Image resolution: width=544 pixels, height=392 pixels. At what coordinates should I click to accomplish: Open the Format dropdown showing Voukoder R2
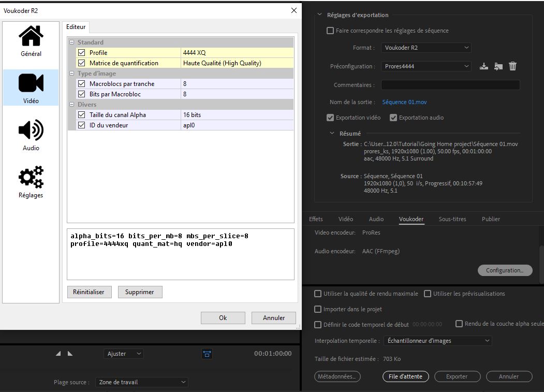point(426,48)
